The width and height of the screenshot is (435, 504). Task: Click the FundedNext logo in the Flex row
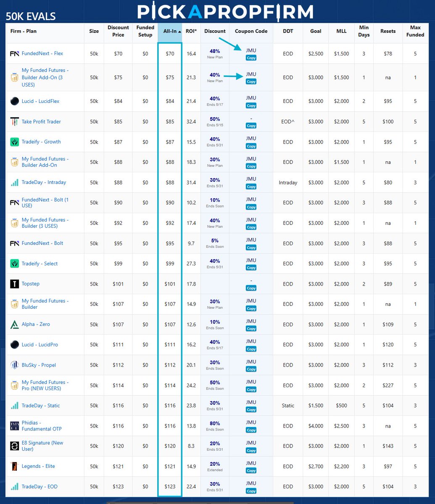(x=14, y=54)
